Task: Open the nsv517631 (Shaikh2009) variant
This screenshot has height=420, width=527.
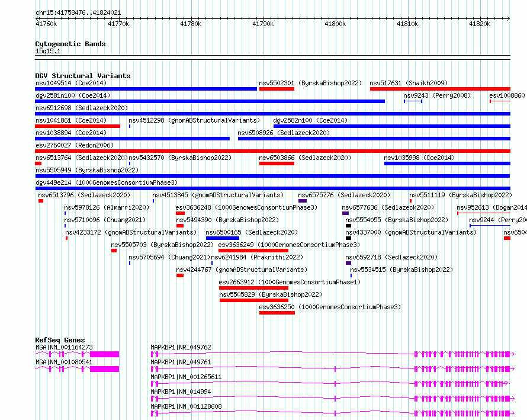Action: click(409, 83)
